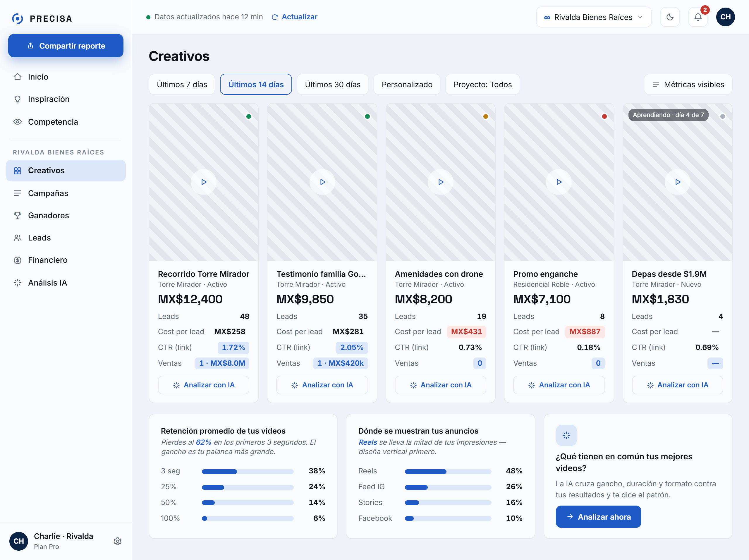
Task: Play the Recorrido Torre Mirador video
Action: (204, 182)
